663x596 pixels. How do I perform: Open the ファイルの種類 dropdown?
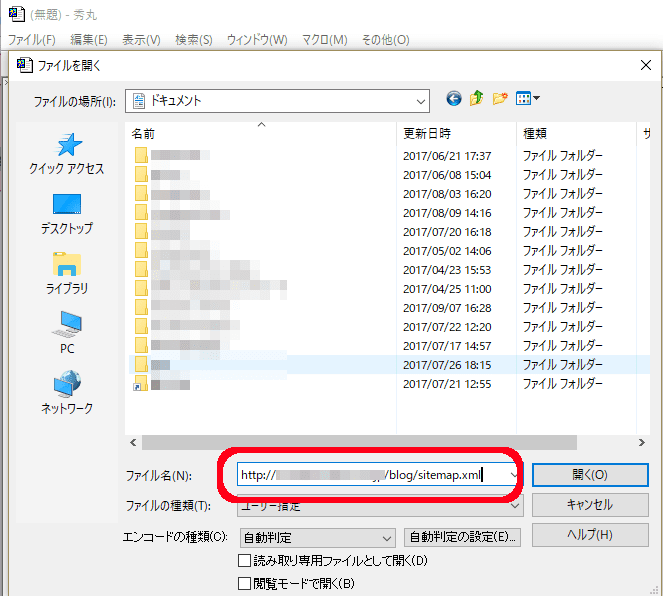[x=380, y=506]
